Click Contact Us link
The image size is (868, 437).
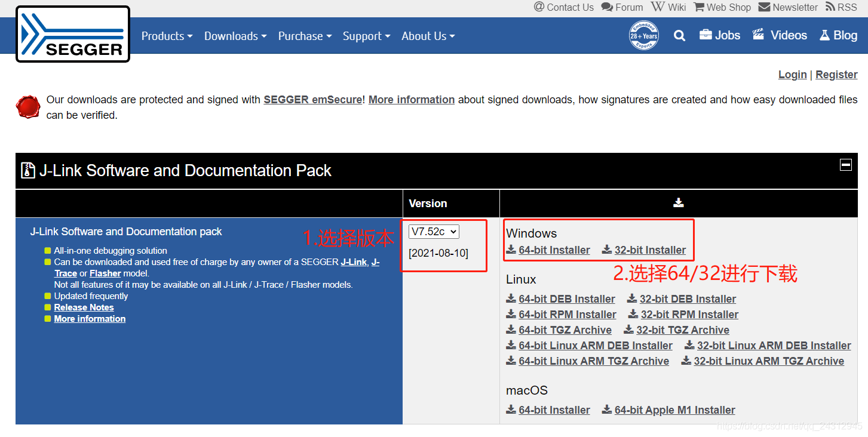[564, 7]
